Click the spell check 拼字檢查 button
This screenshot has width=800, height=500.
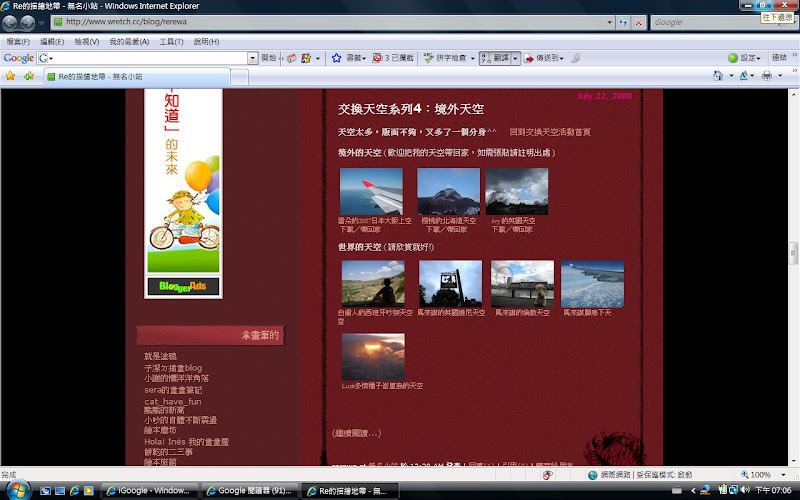point(444,58)
